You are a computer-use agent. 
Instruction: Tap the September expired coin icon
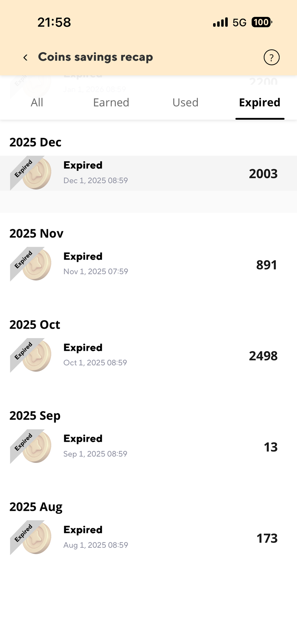31,447
